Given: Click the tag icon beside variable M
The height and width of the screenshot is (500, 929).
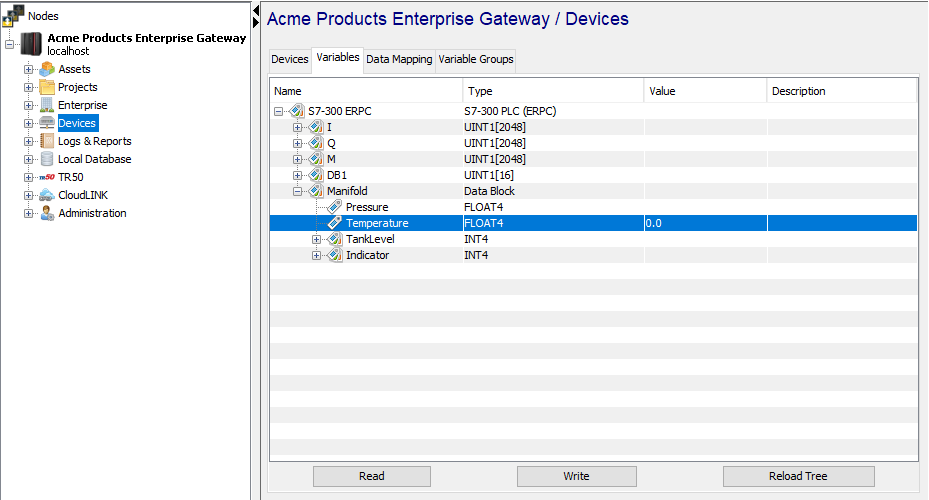Looking at the screenshot, I should point(316,159).
